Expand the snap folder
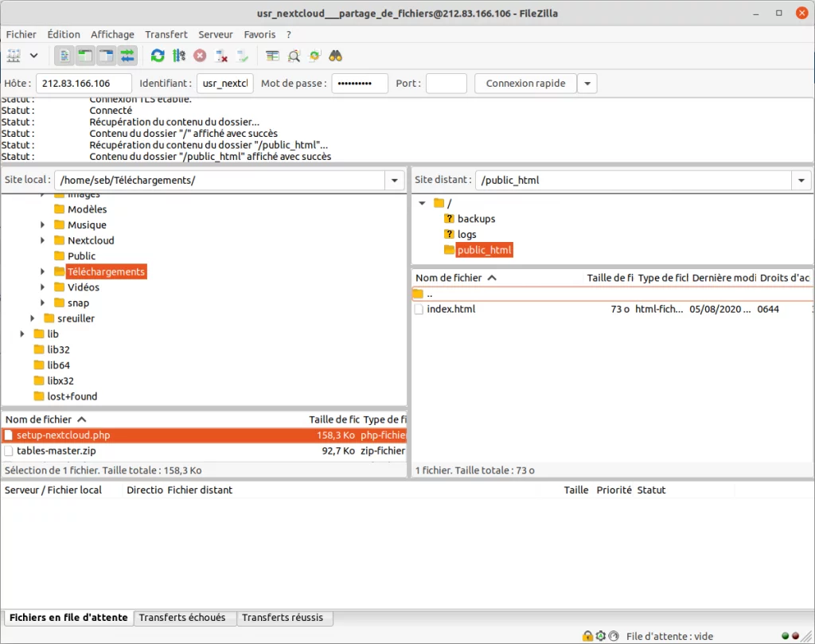The image size is (815, 644). pos(43,302)
